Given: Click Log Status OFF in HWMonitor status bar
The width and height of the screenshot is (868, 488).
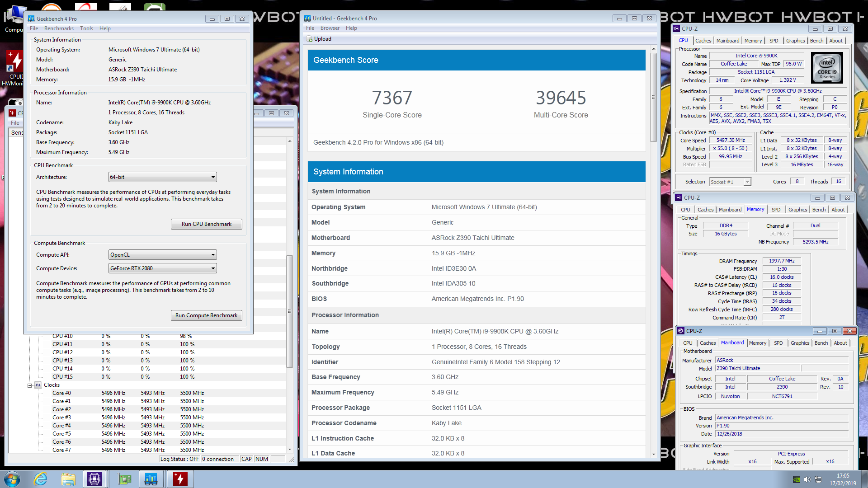Looking at the screenshot, I should 179,459.
